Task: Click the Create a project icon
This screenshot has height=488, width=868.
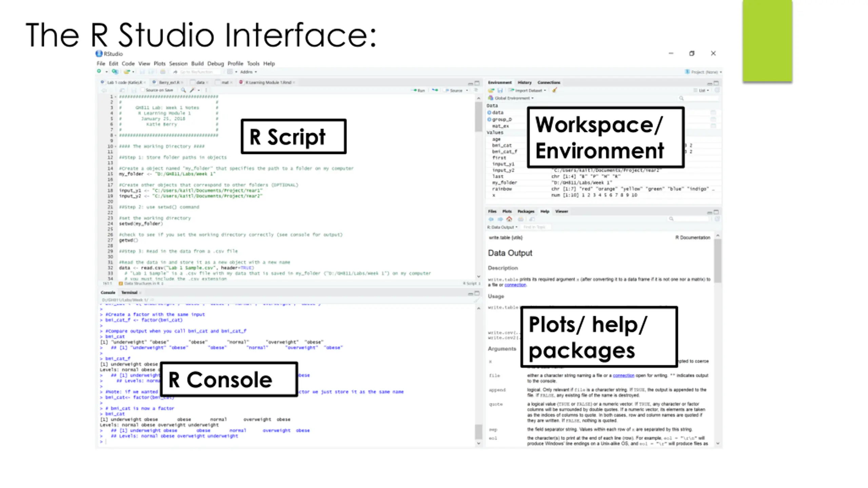Action: [115, 72]
